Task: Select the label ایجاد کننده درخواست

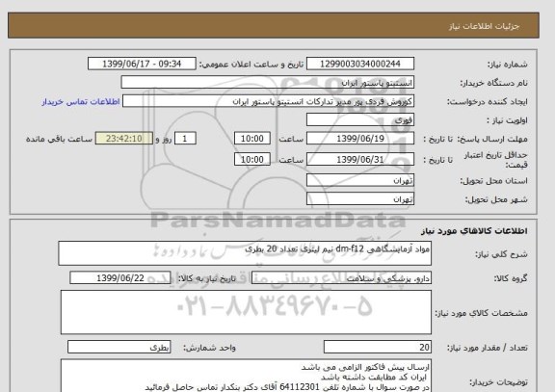Action: coord(487,102)
